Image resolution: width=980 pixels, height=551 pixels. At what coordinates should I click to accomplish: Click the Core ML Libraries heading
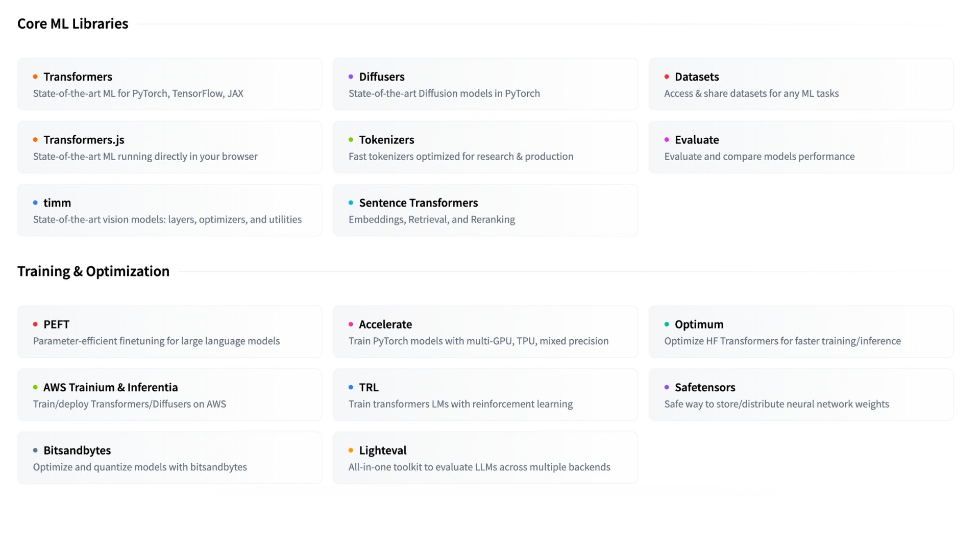point(73,24)
